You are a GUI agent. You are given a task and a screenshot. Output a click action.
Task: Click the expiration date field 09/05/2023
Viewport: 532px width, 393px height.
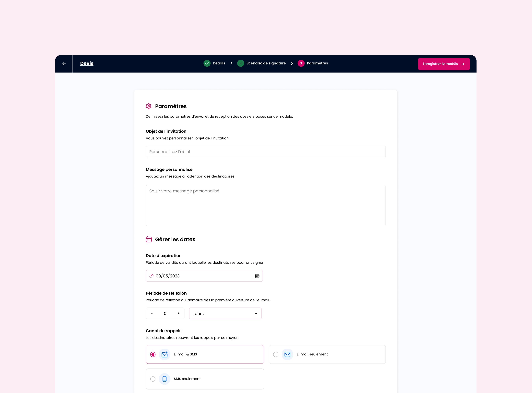coord(204,276)
